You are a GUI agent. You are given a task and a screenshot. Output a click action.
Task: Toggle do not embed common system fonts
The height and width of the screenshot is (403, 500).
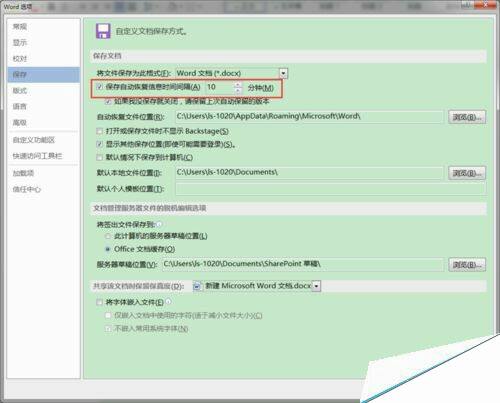108,329
